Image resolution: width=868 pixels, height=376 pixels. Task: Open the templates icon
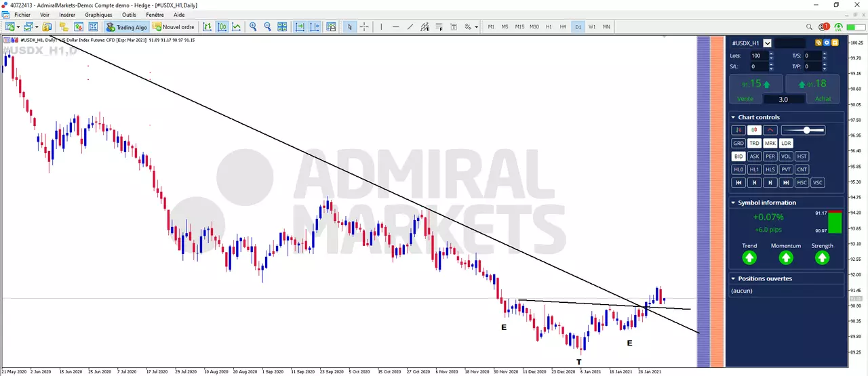tap(331, 27)
